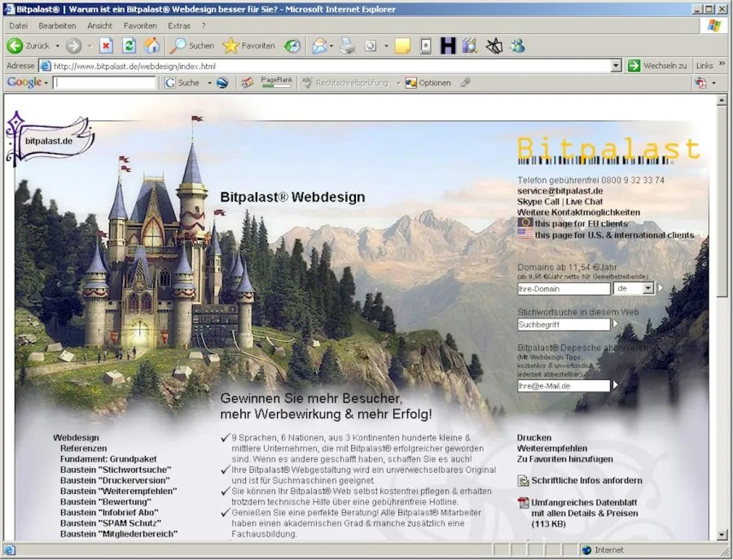Click the green Wechseln zu arrow icon
Screen dimensions: 733x560
tap(634, 65)
